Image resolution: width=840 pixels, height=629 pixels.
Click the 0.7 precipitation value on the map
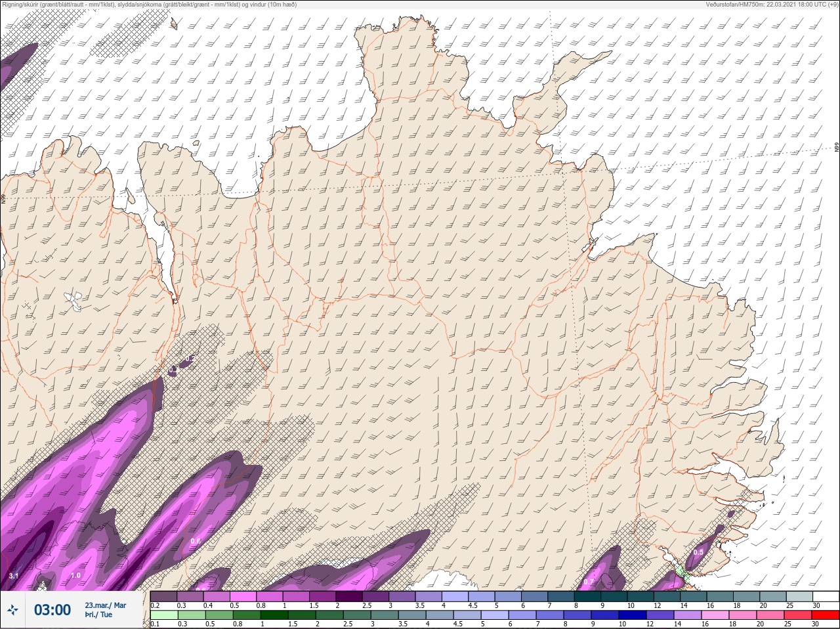[589, 582]
